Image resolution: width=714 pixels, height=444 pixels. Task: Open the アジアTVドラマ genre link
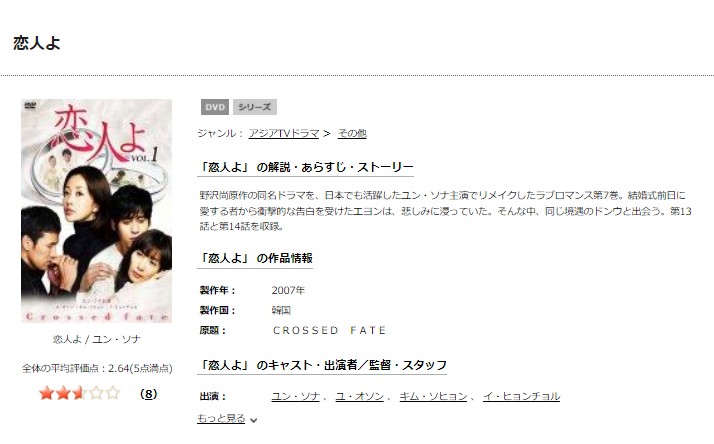(284, 133)
